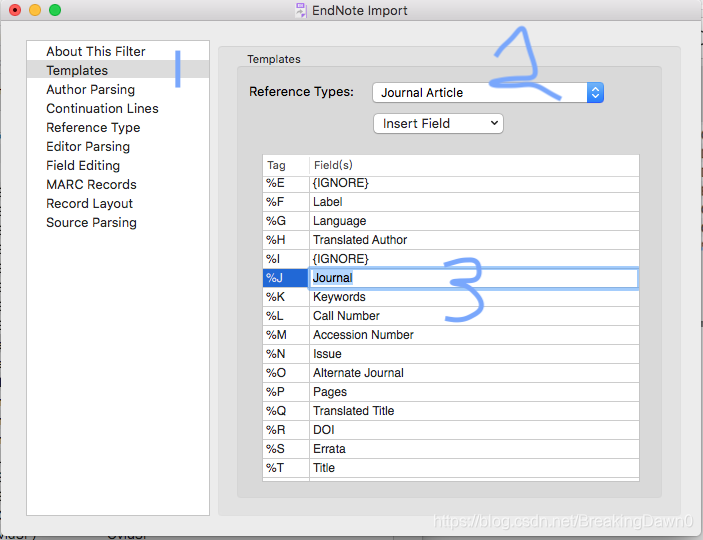The image size is (703, 540).
Task: Select the %M tag cell
Action: click(286, 335)
